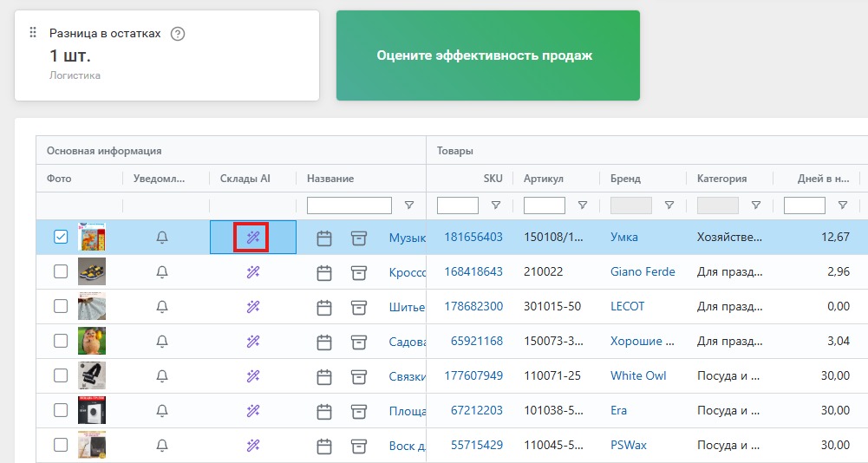Screen dimensions: 868x463
Task: Sort by the Название column header
Action: pos(330,179)
